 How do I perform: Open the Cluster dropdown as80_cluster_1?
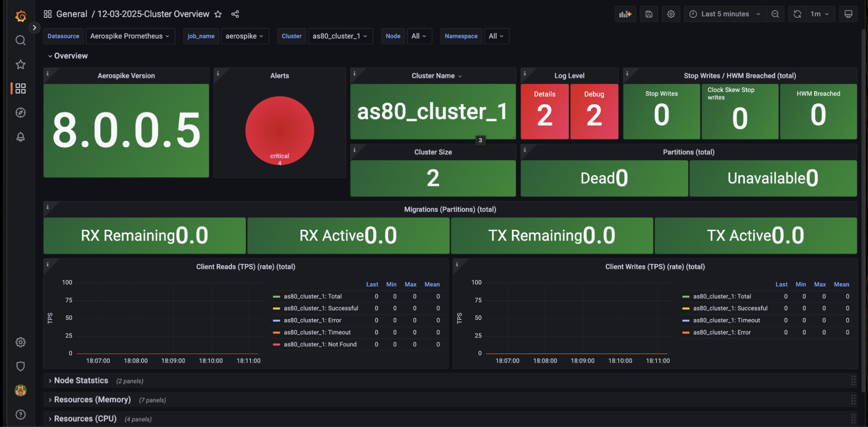pos(340,36)
